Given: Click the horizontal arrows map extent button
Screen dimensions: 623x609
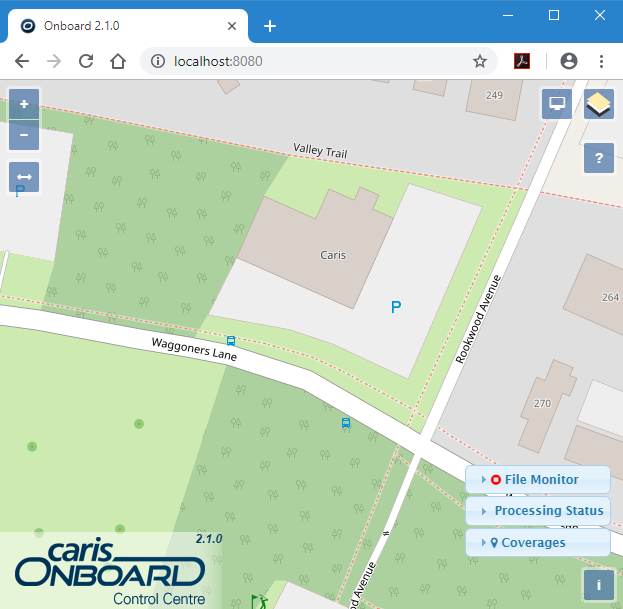Looking at the screenshot, I should point(24,177).
